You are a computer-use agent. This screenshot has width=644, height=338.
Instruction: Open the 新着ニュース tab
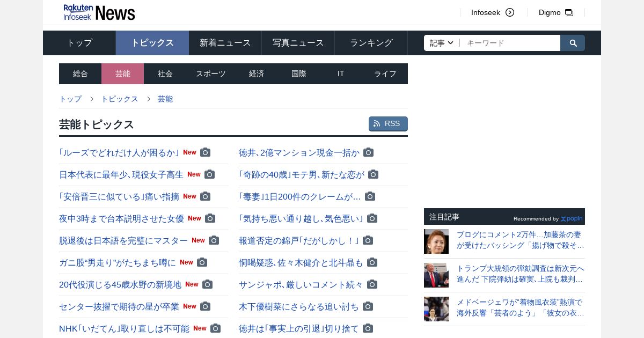[225, 43]
